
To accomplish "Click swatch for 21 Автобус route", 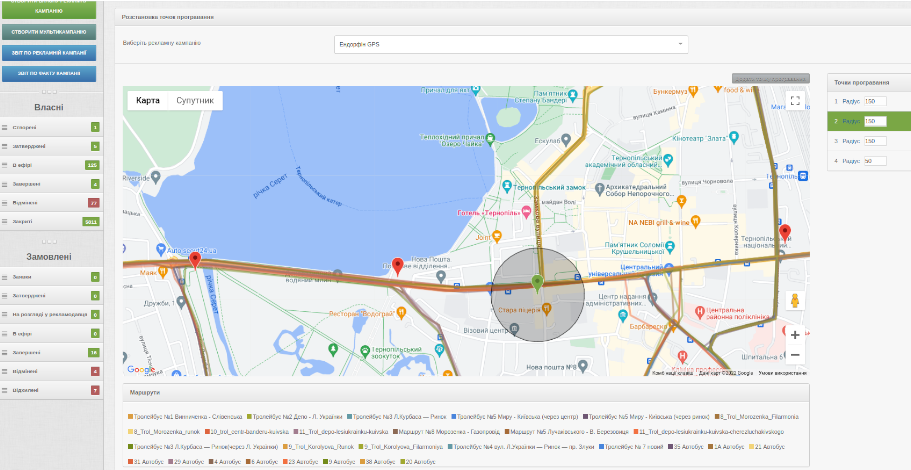I will [751, 447].
